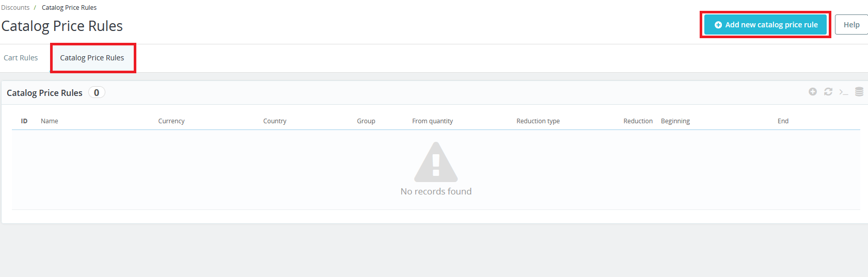Click the records count badge showing 0
The height and width of the screenshot is (277, 868).
97,93
